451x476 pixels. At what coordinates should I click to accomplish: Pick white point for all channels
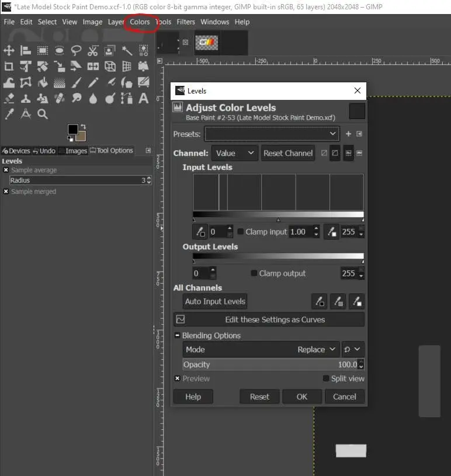pyautogui.click(x=356, y=301)
